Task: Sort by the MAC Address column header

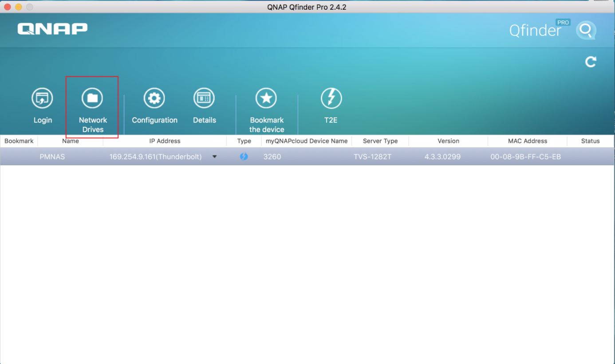Action: pyautogui.click(x=528, y=141)
